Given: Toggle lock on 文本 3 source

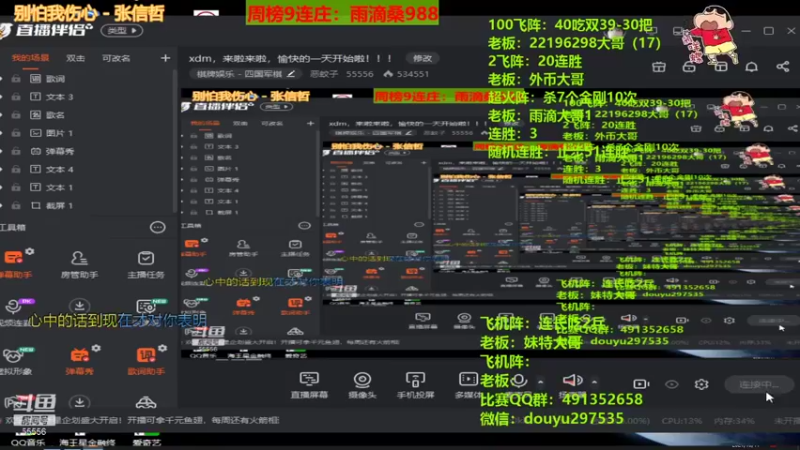Looking at the screenshot, I should click(x=16, y=96).
